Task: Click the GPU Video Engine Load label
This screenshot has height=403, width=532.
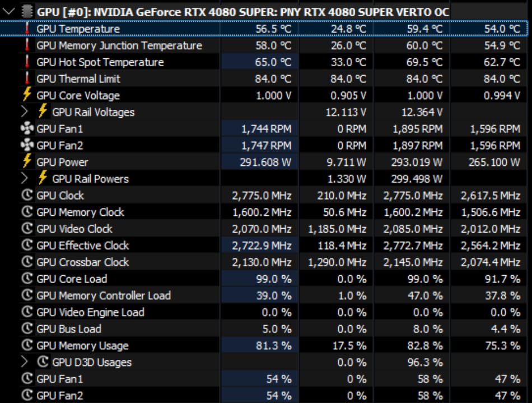Action: (90, 312)
